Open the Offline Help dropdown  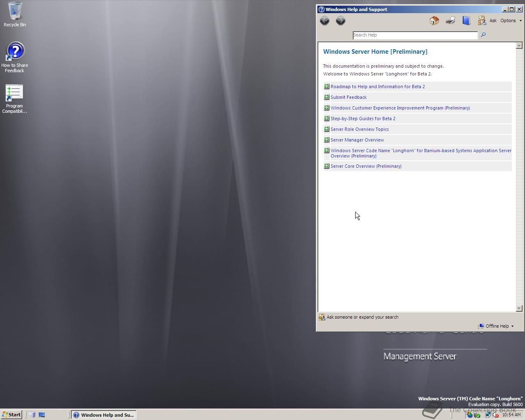tap(495, 326)
